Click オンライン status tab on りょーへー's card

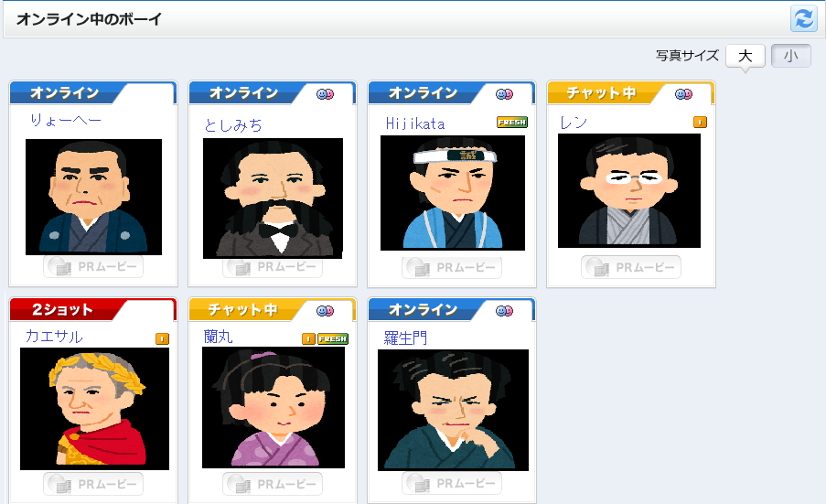point(65,93)
